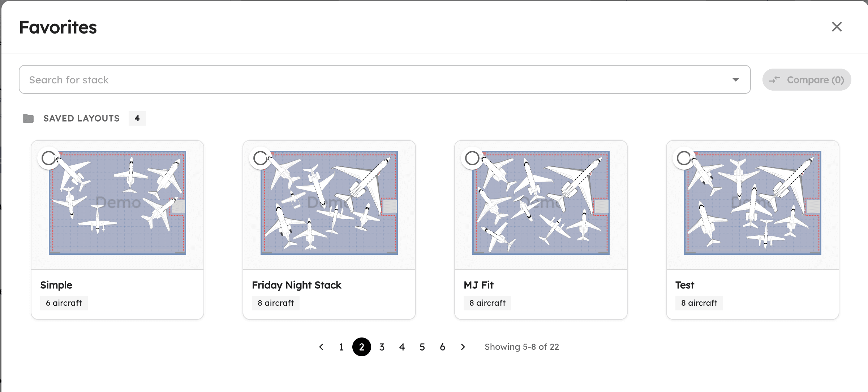
Task: Switch to page 3 of favorites
Action: [382, 347]
